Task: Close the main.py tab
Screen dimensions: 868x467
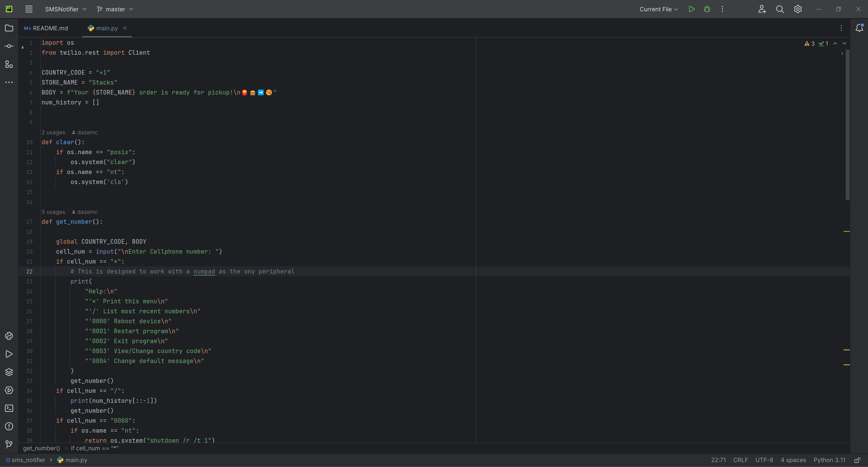Action: pyautogui.click(x=125, y=28)
